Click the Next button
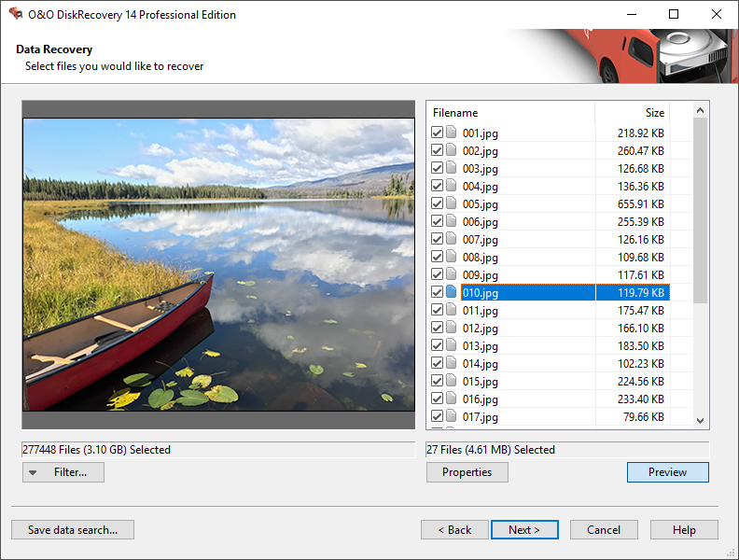This screenshot has width=739, height=560. pyautogui.click(x=524, y=530)
